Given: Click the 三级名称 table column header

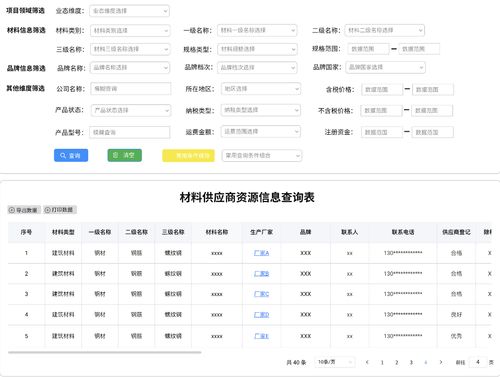Looking at the screenshot, I should coord(173,232).
